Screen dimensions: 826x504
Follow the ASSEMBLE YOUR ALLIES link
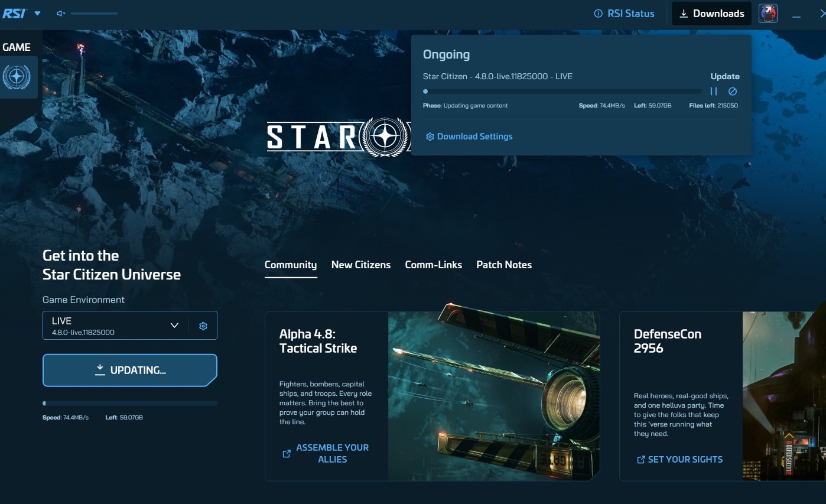pyautogui.click(x=326, y=453)
